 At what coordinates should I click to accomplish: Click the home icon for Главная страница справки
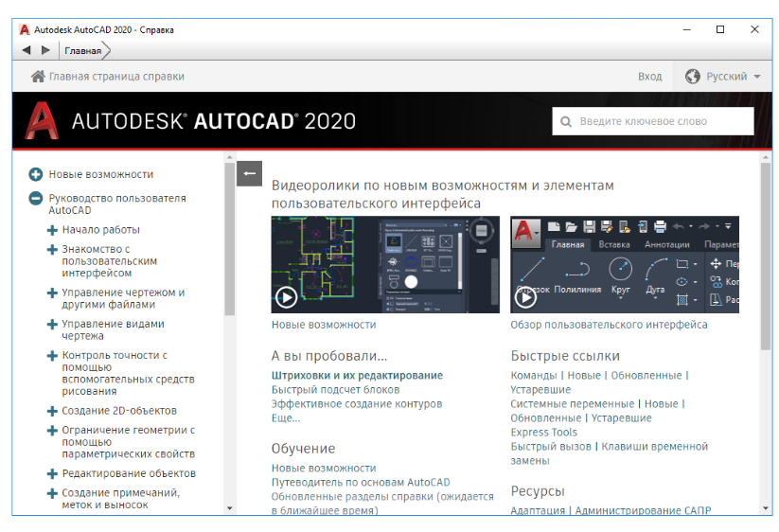click(38, 77)
